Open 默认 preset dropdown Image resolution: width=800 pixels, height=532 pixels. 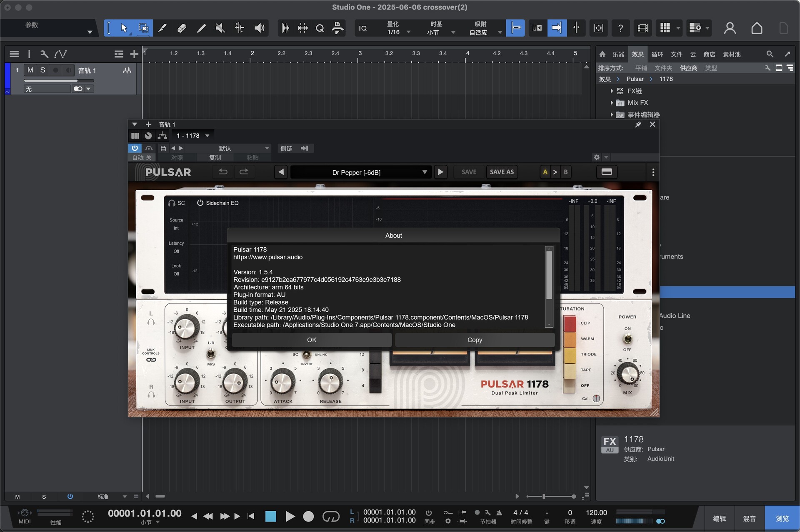tap(229, 148)
